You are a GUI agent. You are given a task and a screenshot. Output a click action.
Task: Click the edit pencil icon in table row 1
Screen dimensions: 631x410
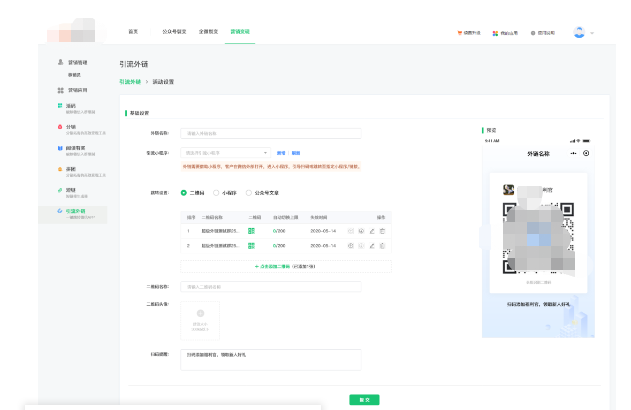(372, 231)
